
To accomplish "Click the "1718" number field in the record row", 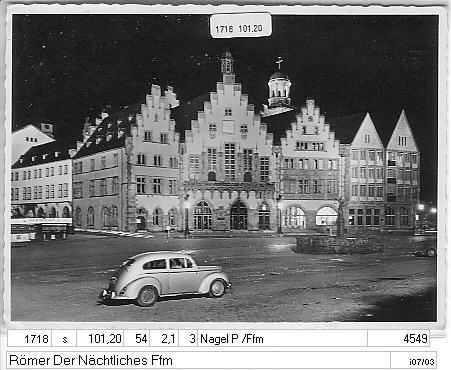I will (30, 339).
